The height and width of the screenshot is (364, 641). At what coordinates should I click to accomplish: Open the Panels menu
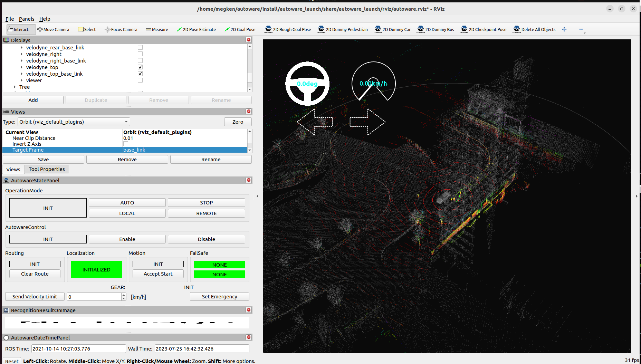pyautogui.click(x=27, y=19)
